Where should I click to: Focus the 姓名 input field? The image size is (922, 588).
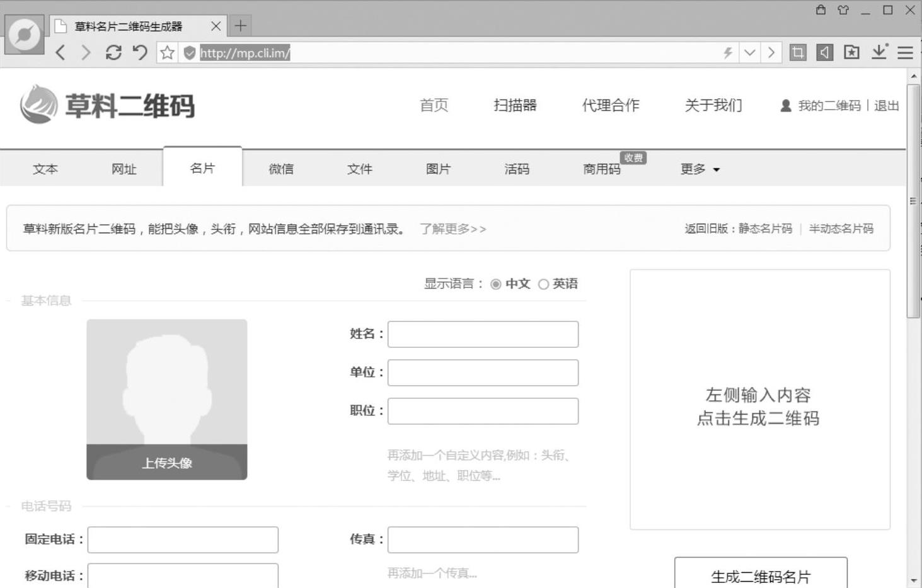tap(483, 335)
